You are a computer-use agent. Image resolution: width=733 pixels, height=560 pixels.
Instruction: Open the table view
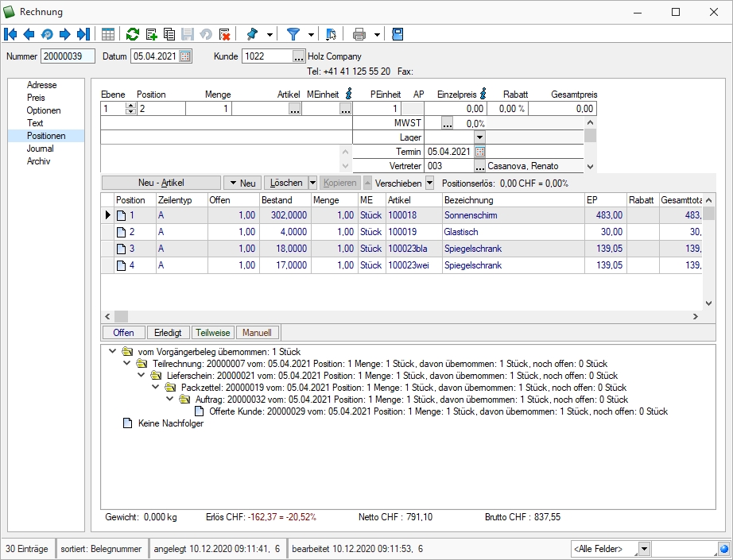(108, 34)
